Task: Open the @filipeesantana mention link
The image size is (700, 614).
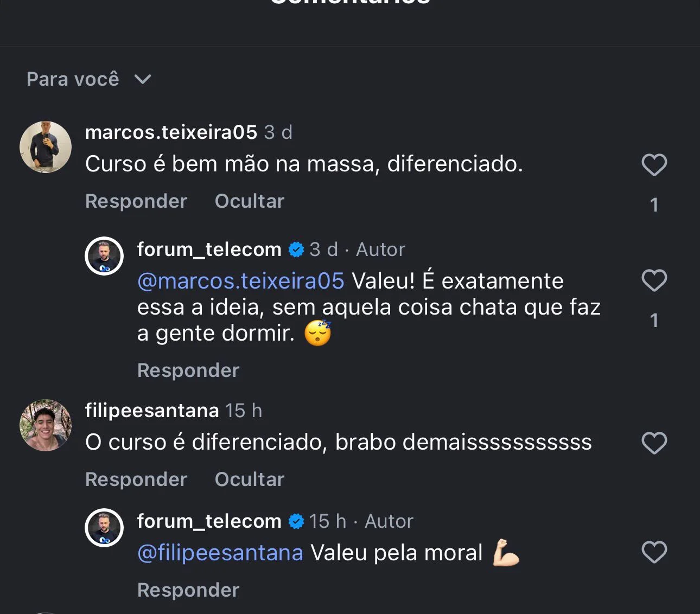Action: pyautogui.click(x=220, y=552)
